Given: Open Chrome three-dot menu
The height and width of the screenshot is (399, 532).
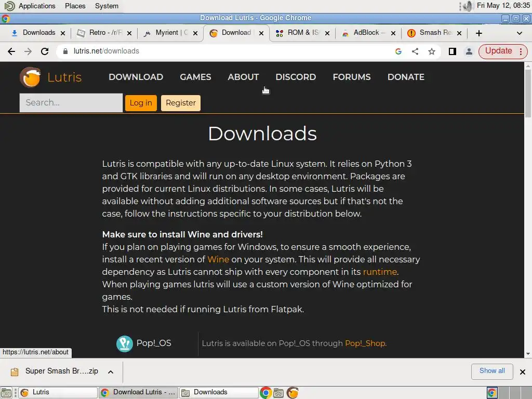Looking at the screenshot, I should [521, 51].
